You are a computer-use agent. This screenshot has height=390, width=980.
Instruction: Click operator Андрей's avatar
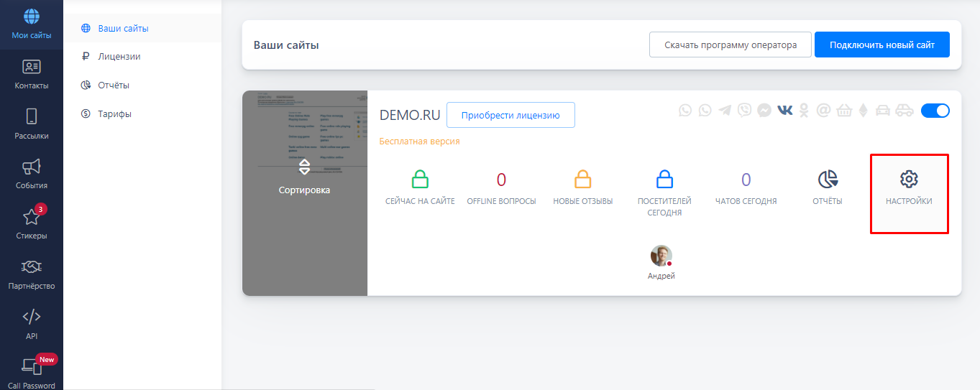tap(661, 256)
